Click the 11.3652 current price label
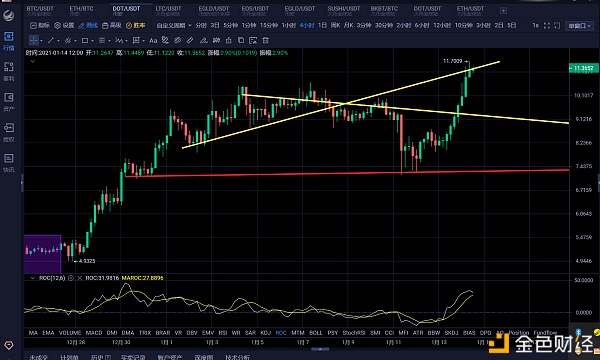Screen dimensions: 600x360 583,68
